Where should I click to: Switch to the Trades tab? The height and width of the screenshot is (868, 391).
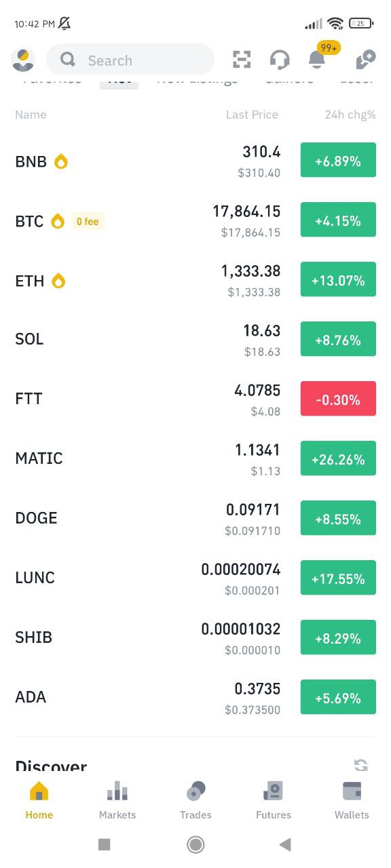coord(195,800)
